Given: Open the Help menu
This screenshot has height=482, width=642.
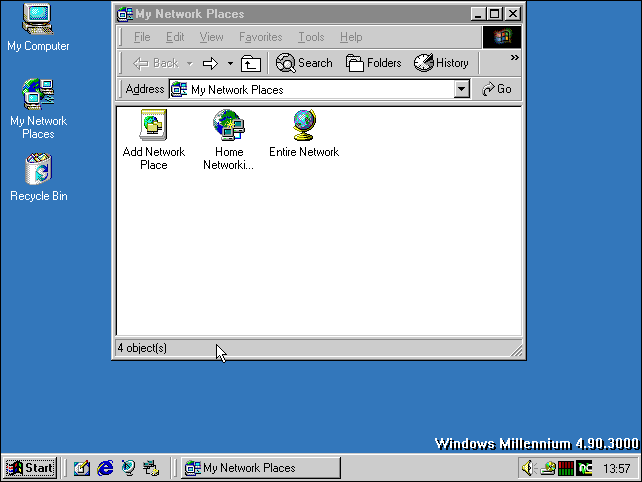Looking at the screenshot, I should [351, 37].
